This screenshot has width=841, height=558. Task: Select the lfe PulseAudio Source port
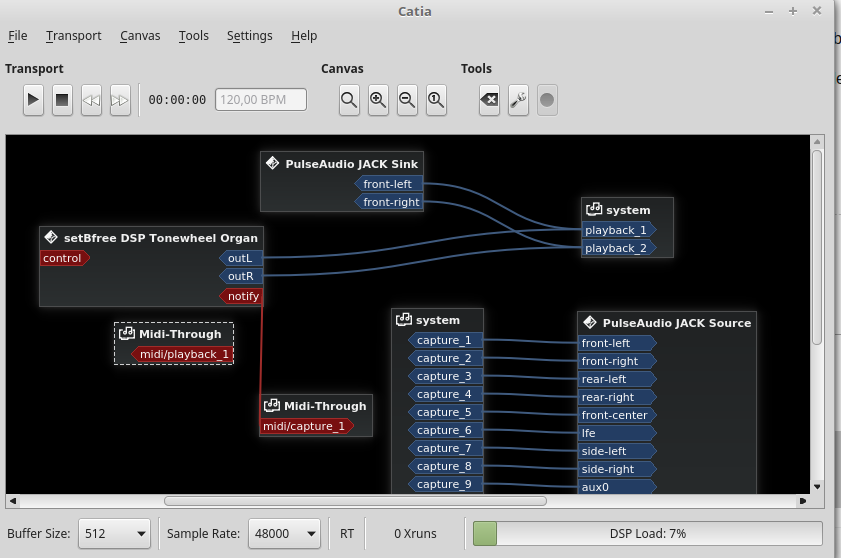click(x=617, y=433)
